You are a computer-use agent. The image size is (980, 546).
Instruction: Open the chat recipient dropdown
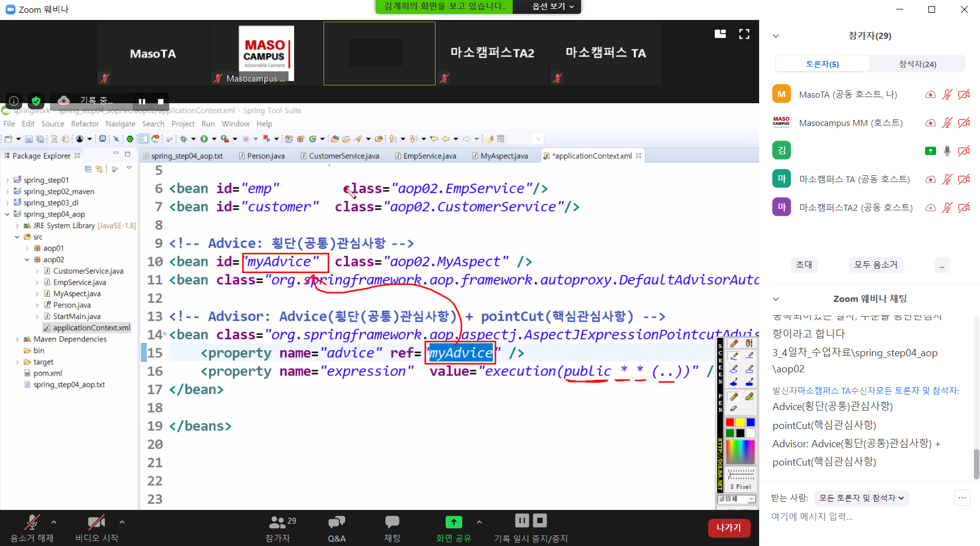click(861, 498)
